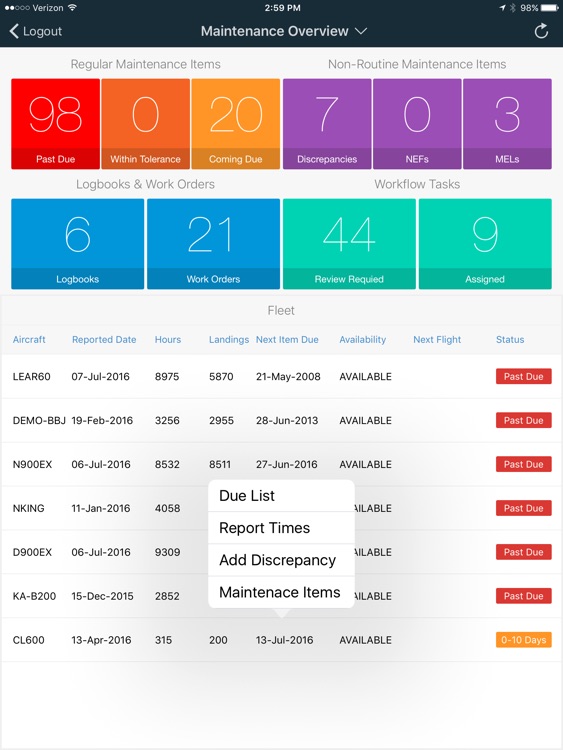Tap next item due date 28-Jun-2013
The width and height of the screenshot is (563, 750).
tap(287, 420)
